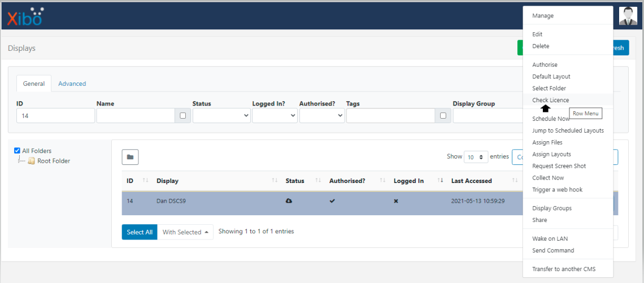Click the Authorised checkmark in display row
Image resolution: width=644 pixels, height=283 pixels.
(x=332, y=201)
